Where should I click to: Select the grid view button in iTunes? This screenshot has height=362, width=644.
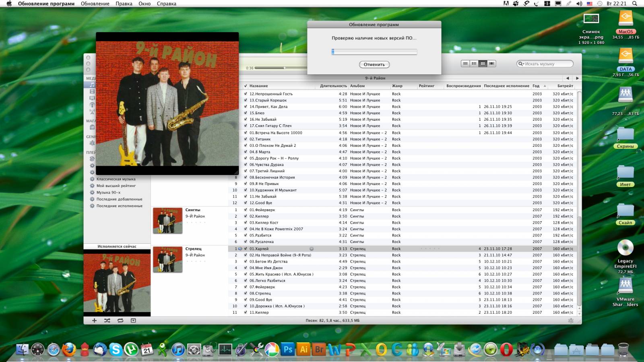tap(483, 64)
